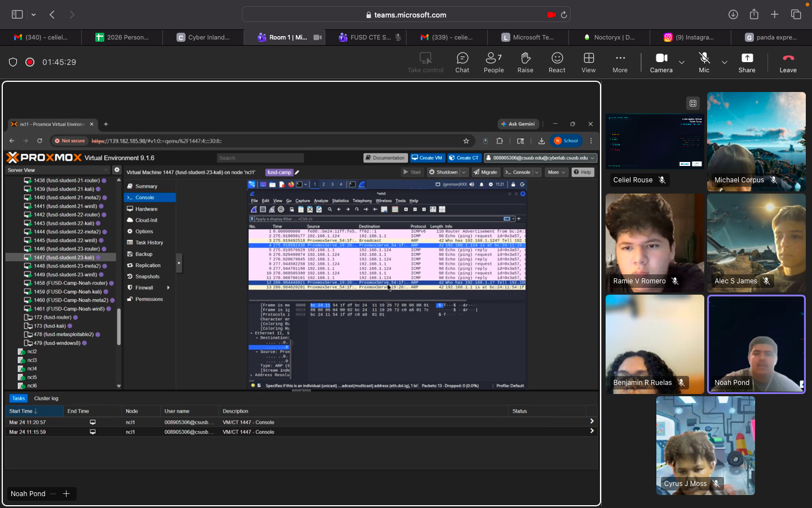This screenshot has height=508, width=812.
Task: Click the View layout icon
Action: (588, 62)
